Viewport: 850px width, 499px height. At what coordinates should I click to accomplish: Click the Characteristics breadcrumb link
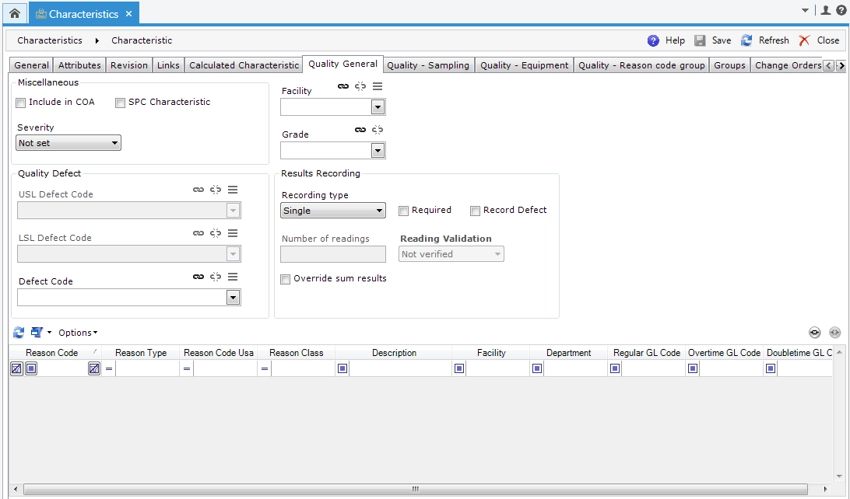point(50,41)
